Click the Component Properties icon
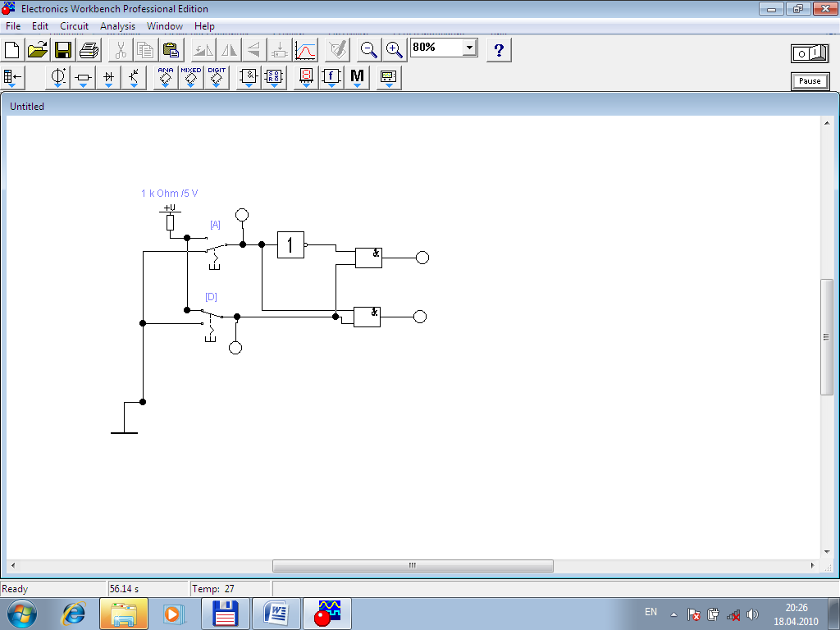The image size is (840, 630). 337,50
